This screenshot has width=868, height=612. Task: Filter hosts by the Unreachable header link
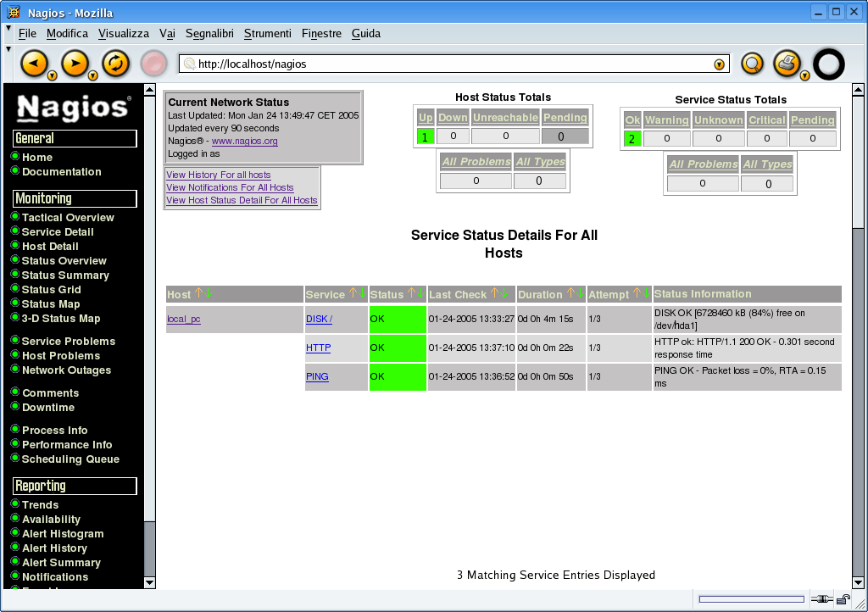(505, 117)
